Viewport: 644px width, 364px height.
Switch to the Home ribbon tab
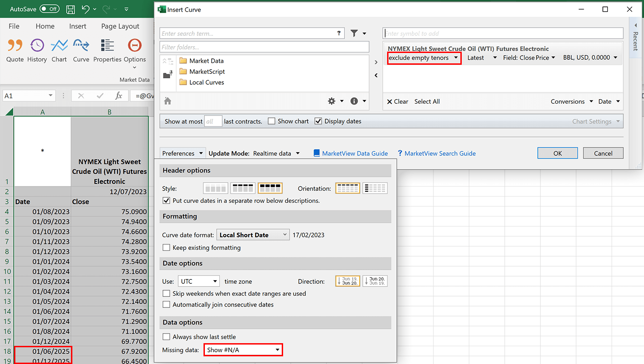pos(45,26)
